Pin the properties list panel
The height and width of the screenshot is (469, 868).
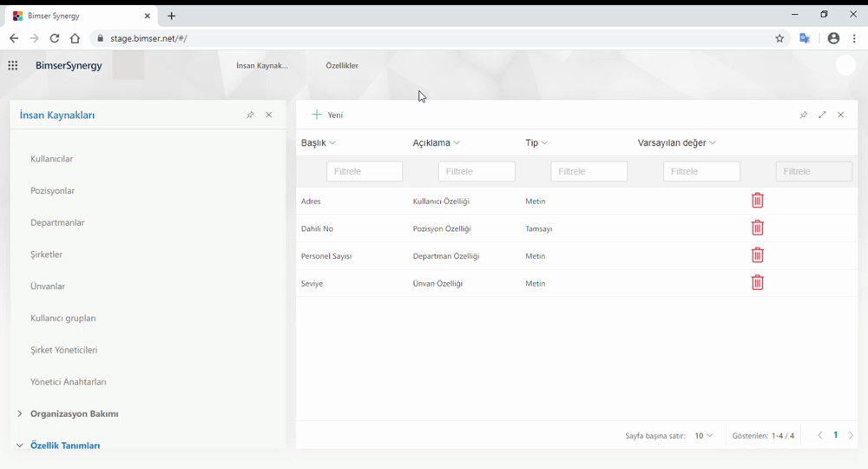coord(804,116)
